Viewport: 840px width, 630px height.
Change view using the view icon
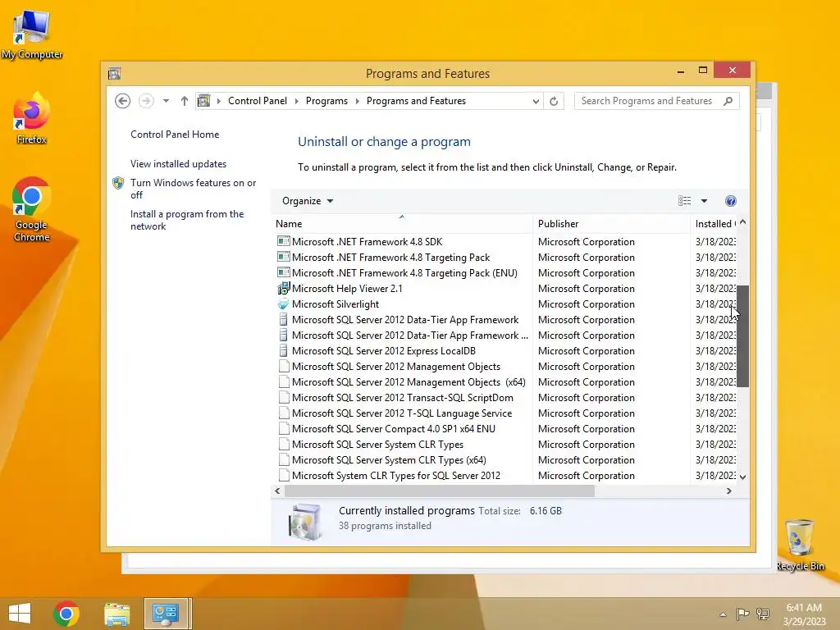(684, 201)
